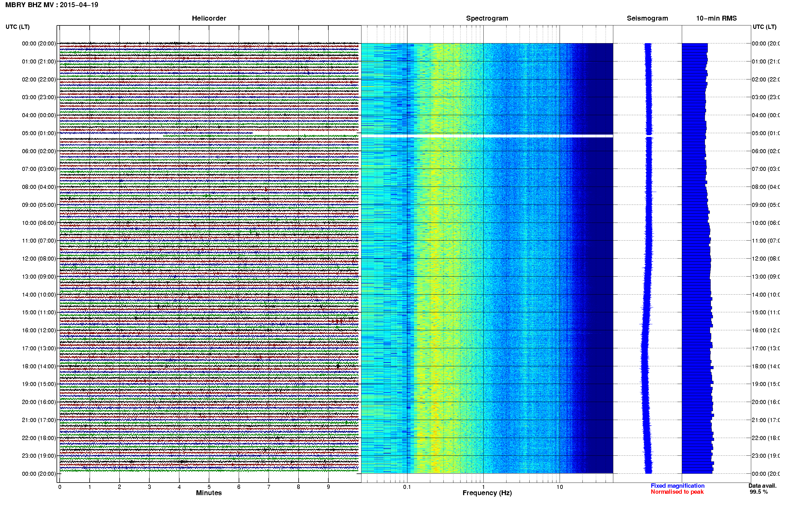Select left axis time label 18:00 (14:00)
The width and height of the screenshot is (812, 508).
click(x=39, y=366)
